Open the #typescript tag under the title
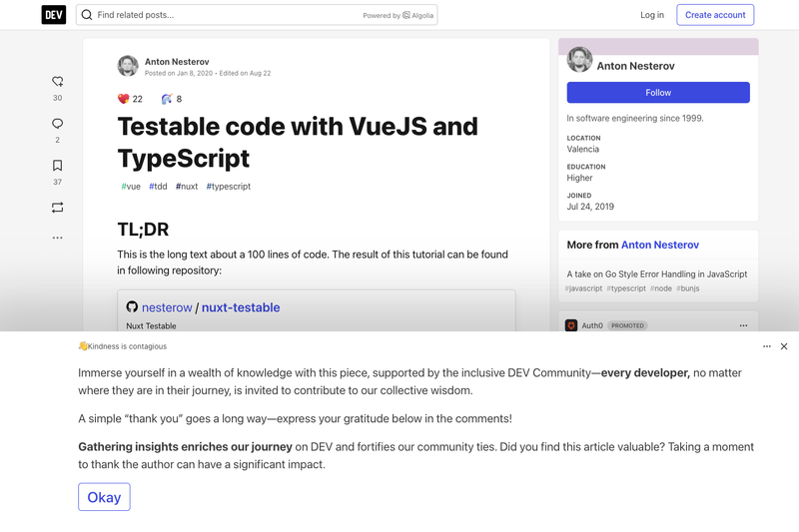The width and height of the screenshot is (799, 532). [229, 187]
